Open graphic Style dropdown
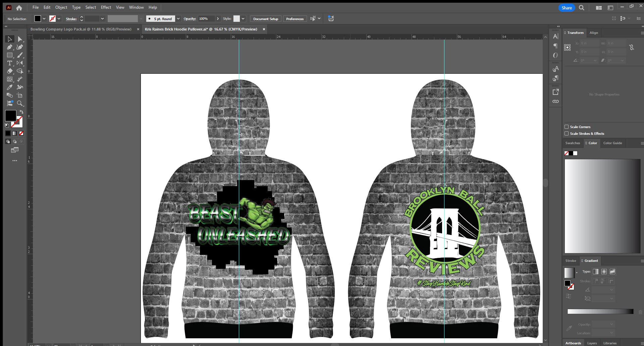This screenshot has height=346, width=644. tap(243, 19)
